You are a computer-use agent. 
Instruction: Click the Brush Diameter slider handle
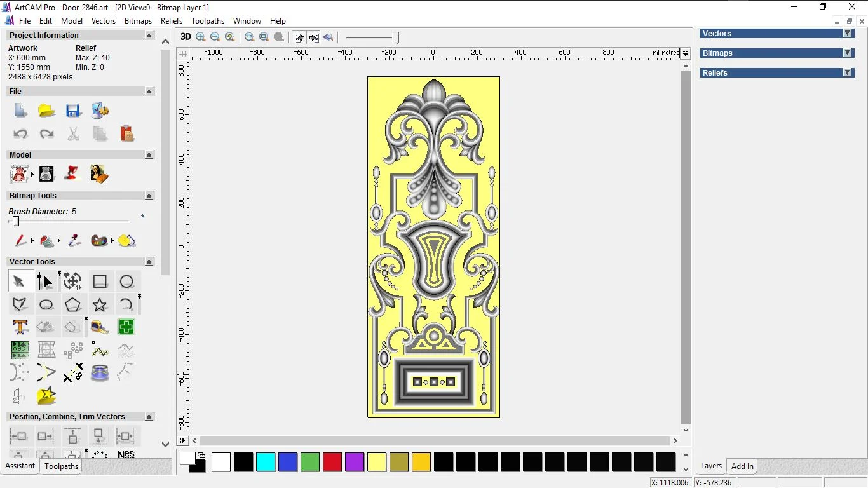pos(16,221)
